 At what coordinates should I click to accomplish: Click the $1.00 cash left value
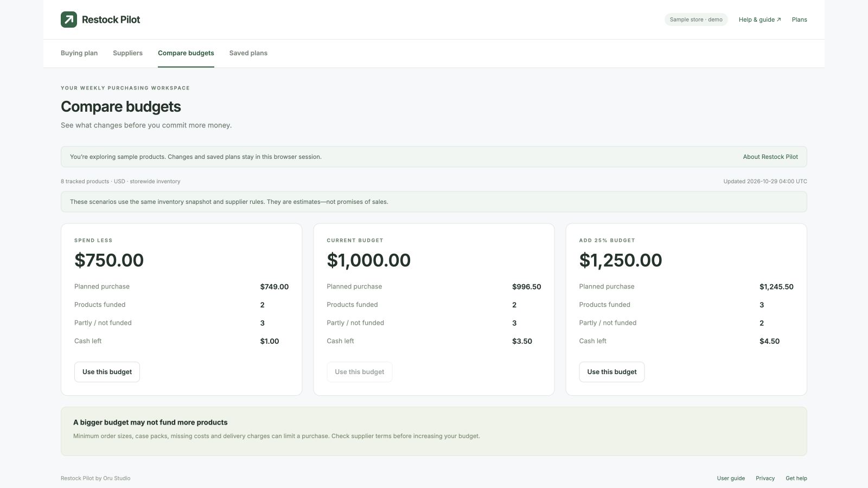[x=270, y=341]
